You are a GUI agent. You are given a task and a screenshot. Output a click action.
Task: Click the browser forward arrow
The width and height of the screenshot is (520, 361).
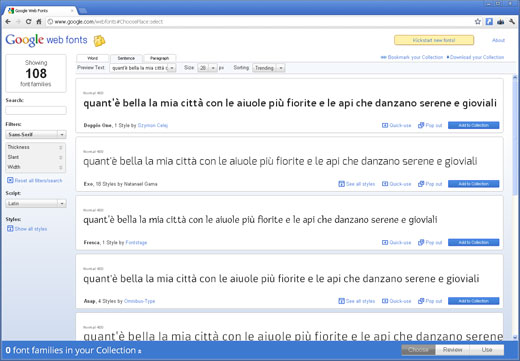[18, 22]
